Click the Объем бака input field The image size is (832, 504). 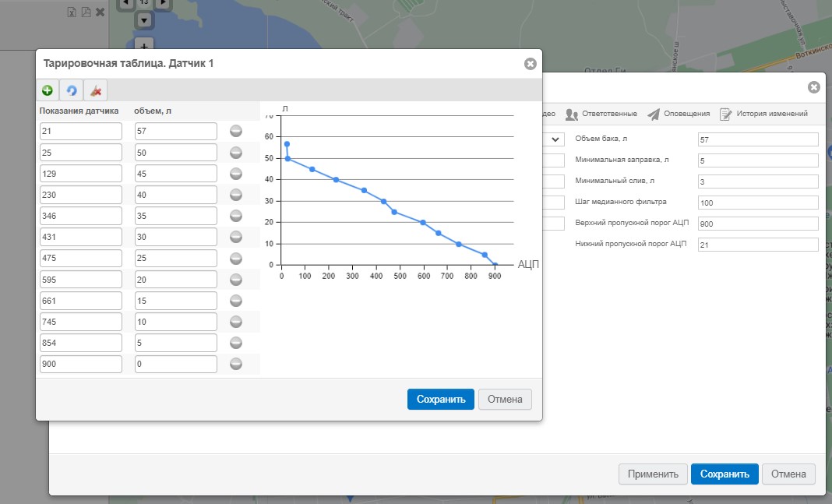pyautogui.click(x=758, y=139)
